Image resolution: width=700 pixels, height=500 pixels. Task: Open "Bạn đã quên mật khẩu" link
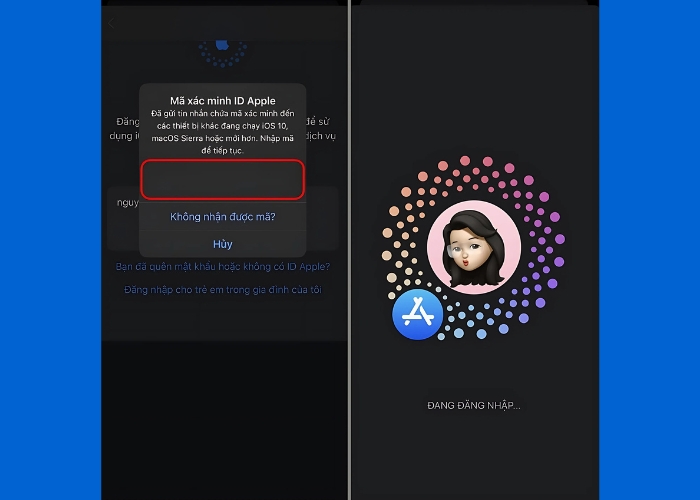pos(223,267)
